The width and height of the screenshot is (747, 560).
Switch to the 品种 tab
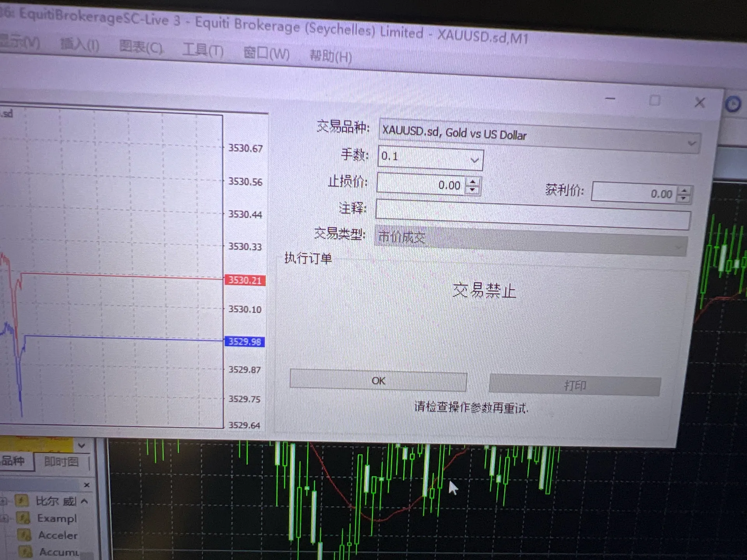point(14,461)
